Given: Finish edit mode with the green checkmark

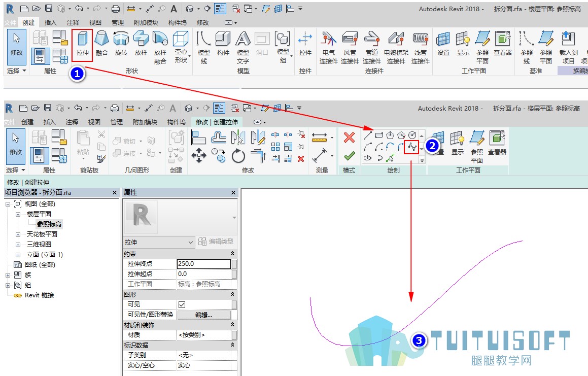Looking at the screenshot, I should (x=349, y=156).
